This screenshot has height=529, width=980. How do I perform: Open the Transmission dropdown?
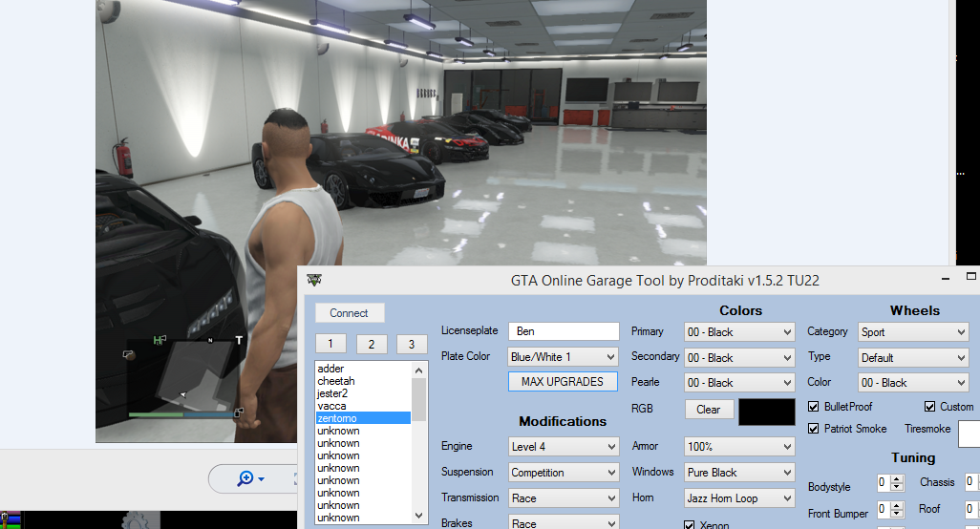click(564, 498)
